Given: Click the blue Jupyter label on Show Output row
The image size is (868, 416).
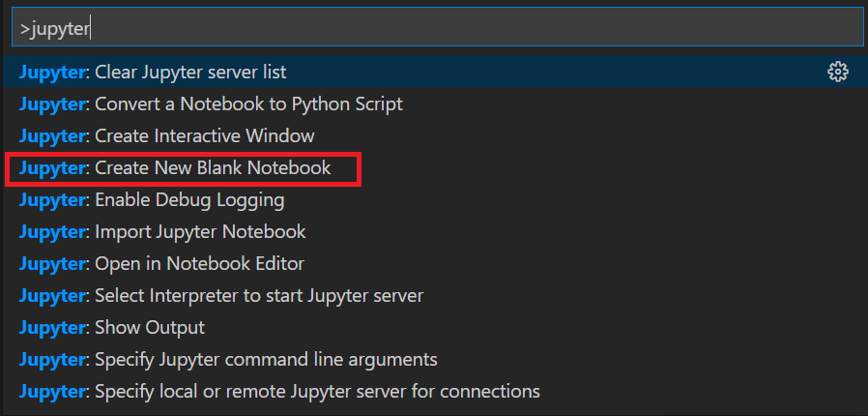Looking at the screenshot, I should pos(52,327).
